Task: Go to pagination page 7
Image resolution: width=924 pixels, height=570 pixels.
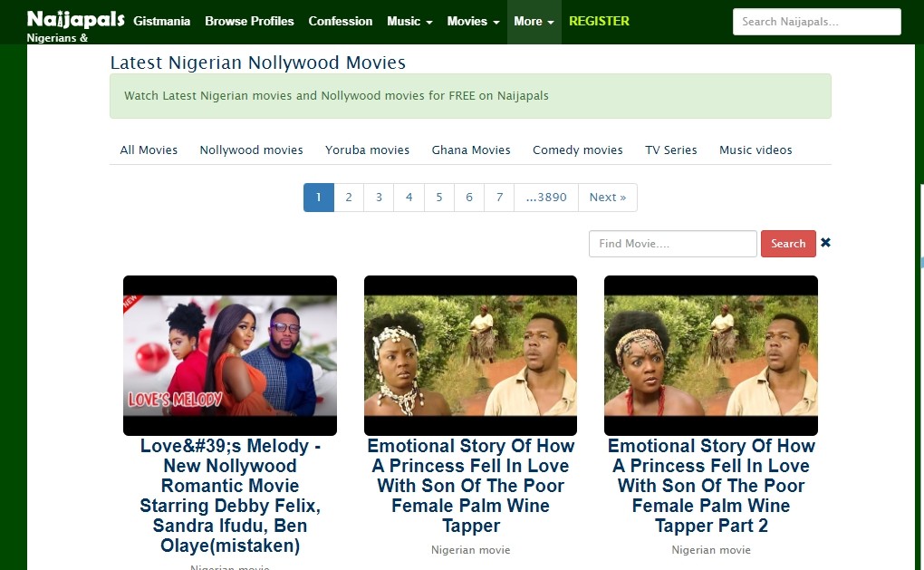Action: [x=499, y=198]
